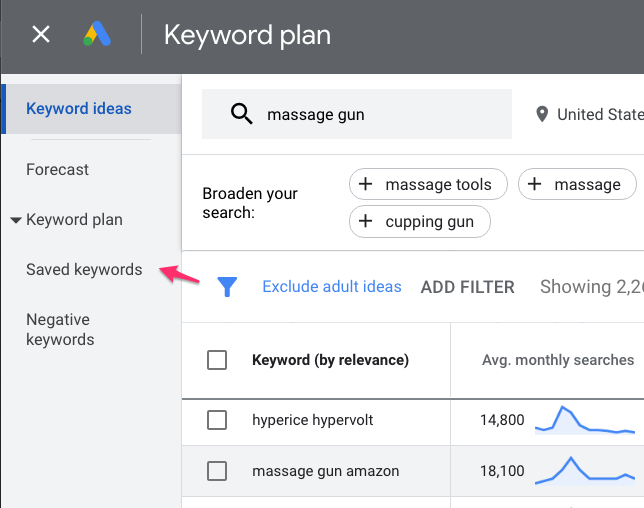Select all keywords with the header checkbox
Image resolution: width=644 pixels, height=508 pixels.
tap(217, 360)
